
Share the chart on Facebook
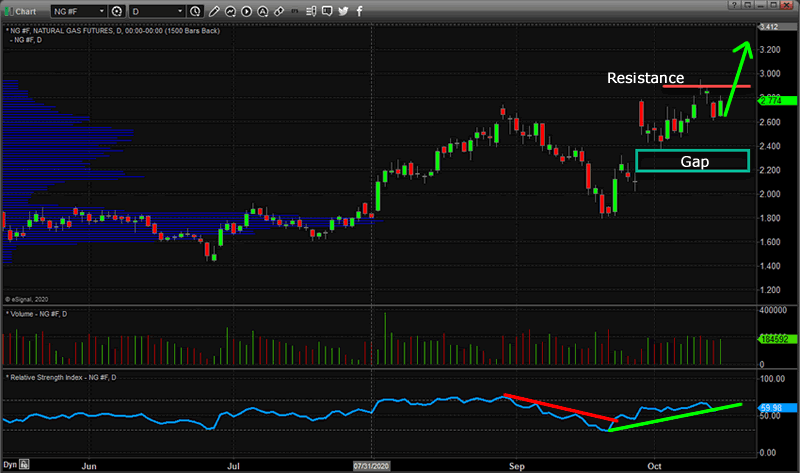[359, 11]
